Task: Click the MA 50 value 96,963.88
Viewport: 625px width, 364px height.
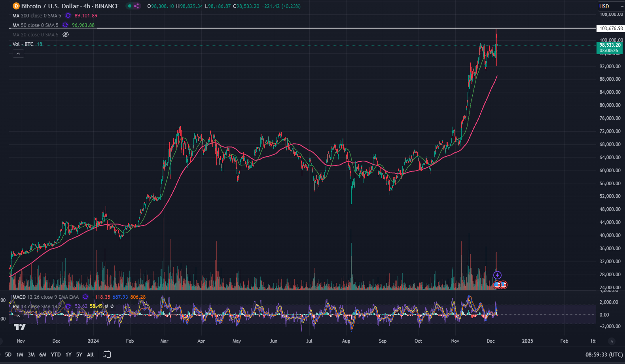Action: 83,25
